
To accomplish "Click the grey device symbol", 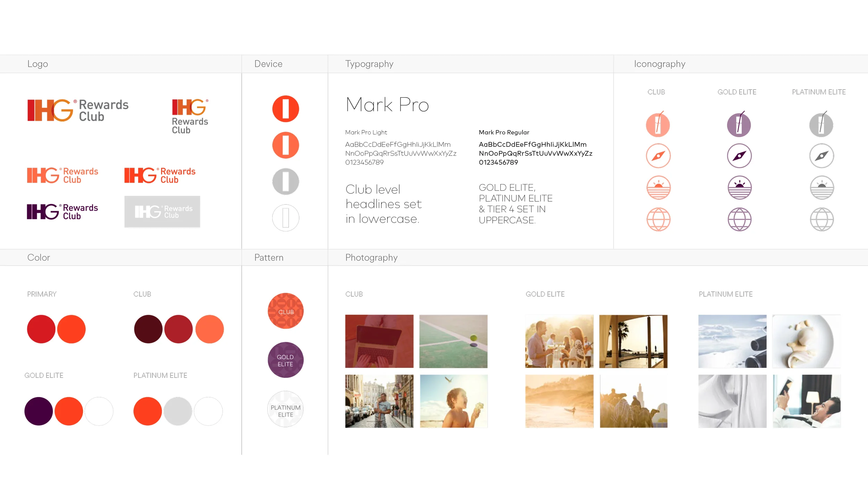I will tap(286, 181).
